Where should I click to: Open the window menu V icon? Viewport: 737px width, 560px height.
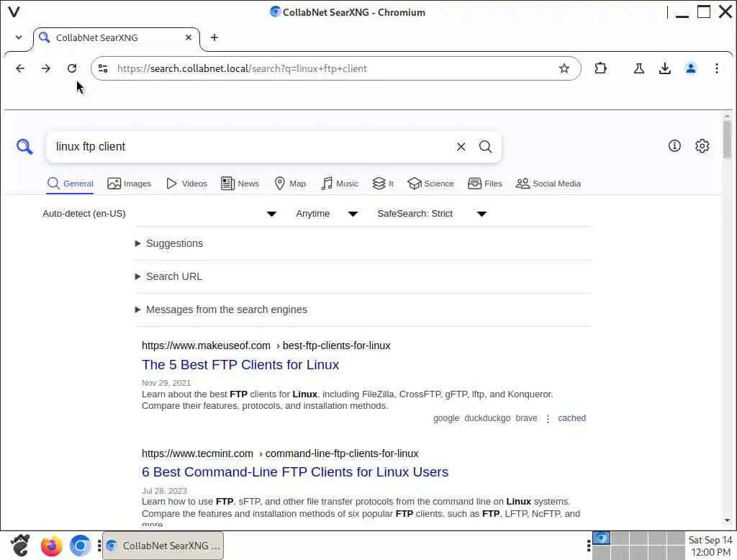[14, 12]
